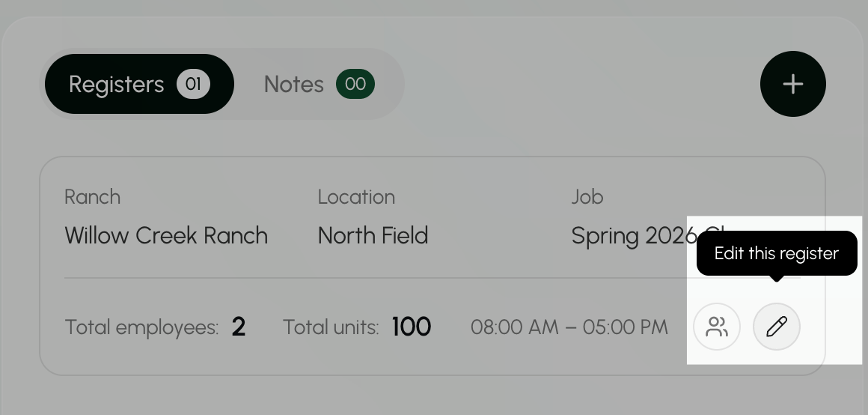Select the Registers tab

[139, 84]
